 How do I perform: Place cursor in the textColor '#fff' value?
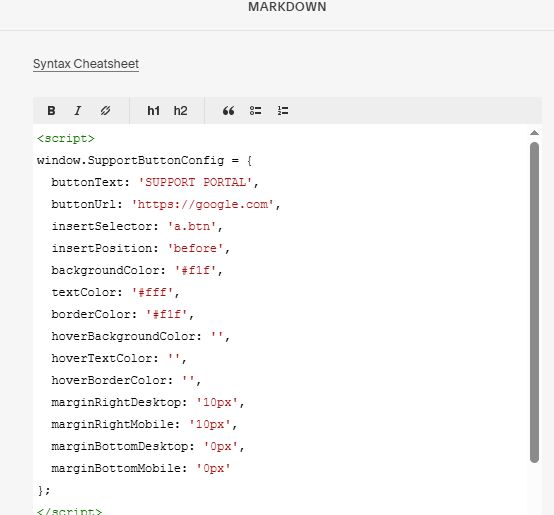(x=152, y=292)
